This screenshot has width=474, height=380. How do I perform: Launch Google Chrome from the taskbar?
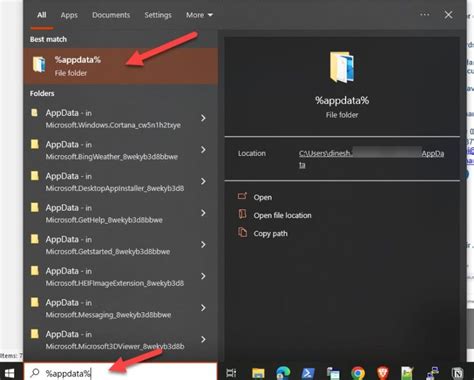[358, 373]
